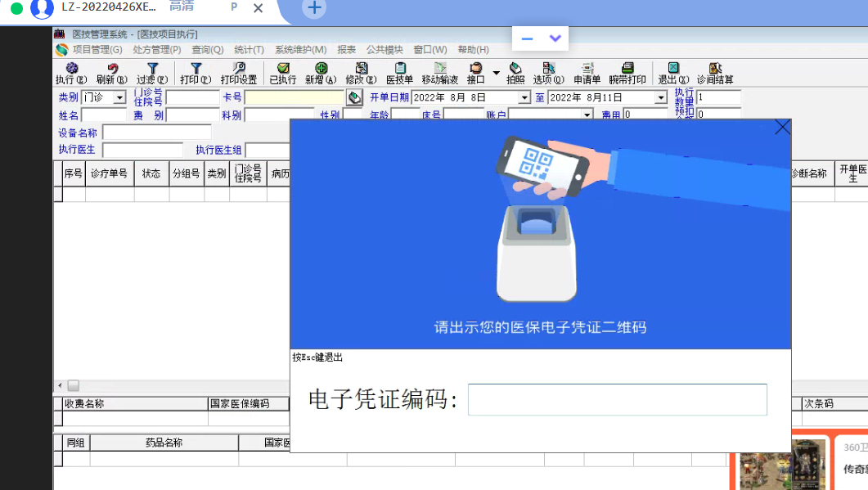Click the 过滤(F) filter icon
The width and height of the screenshot is (868, 490).
click(152, 74)
